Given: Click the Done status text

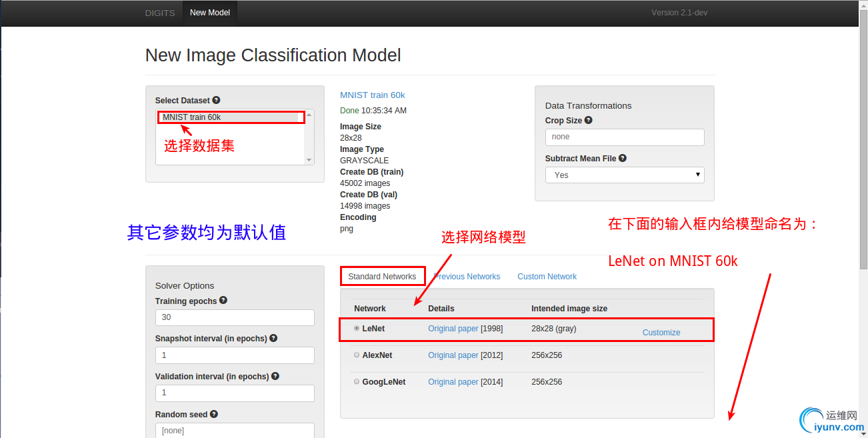Looking at the screenshot, I should coord(349,111).
